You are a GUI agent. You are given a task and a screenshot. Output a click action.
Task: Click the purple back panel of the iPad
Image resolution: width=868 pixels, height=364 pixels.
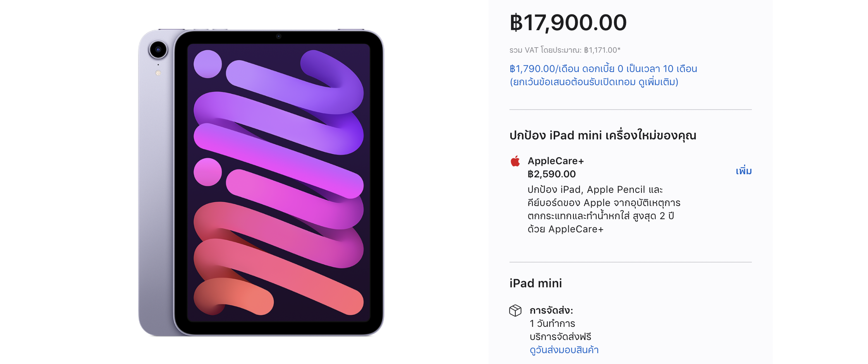[x=156, y=194]
